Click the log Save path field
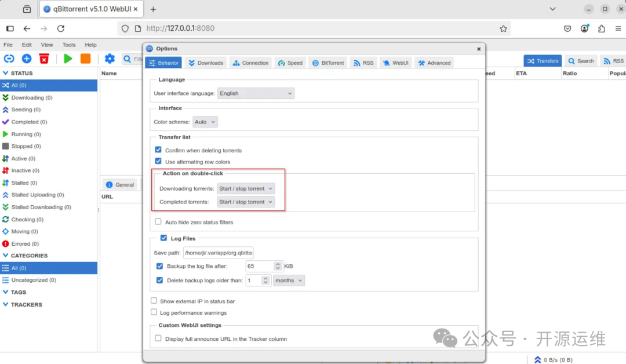Viewport: 626px width, 364px height. [218, 253]
